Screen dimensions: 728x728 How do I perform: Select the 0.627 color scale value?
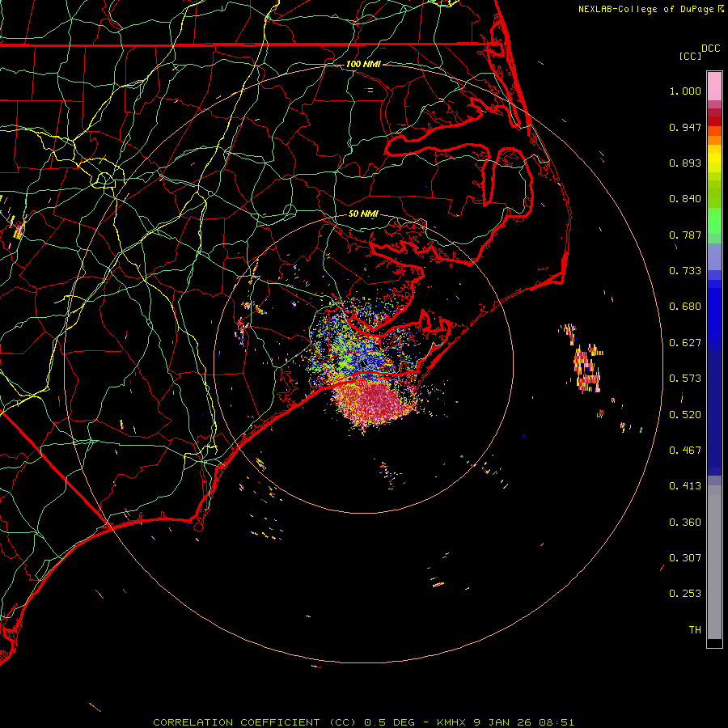[x=685, y=343]
